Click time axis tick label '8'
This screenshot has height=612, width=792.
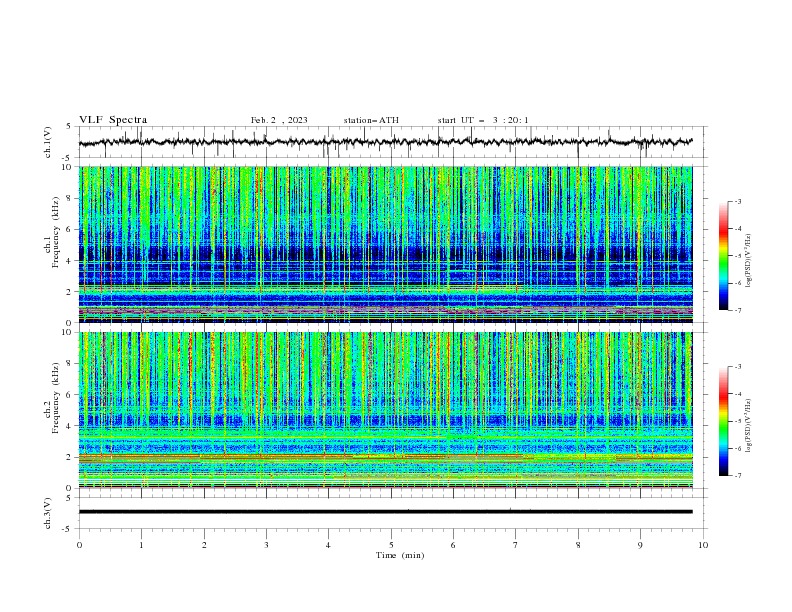578,545
